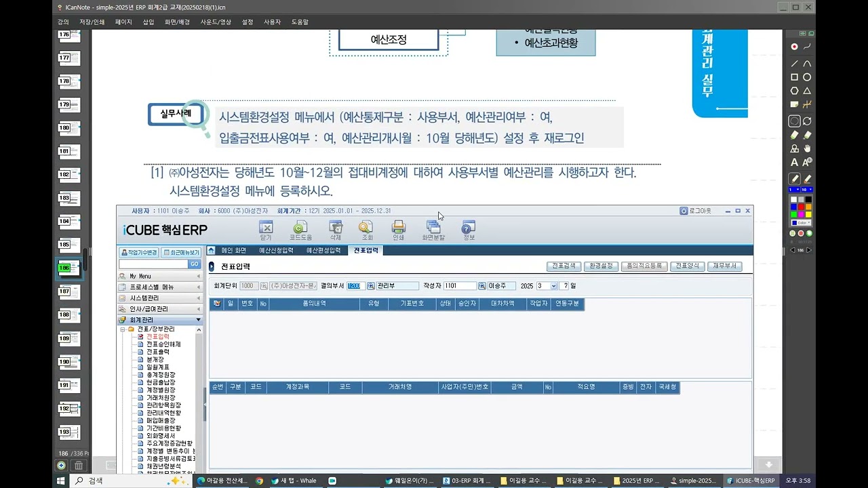Select the circle shape tool
The width and height of the screenshot is (868, 488).
(x=807, y=77)
